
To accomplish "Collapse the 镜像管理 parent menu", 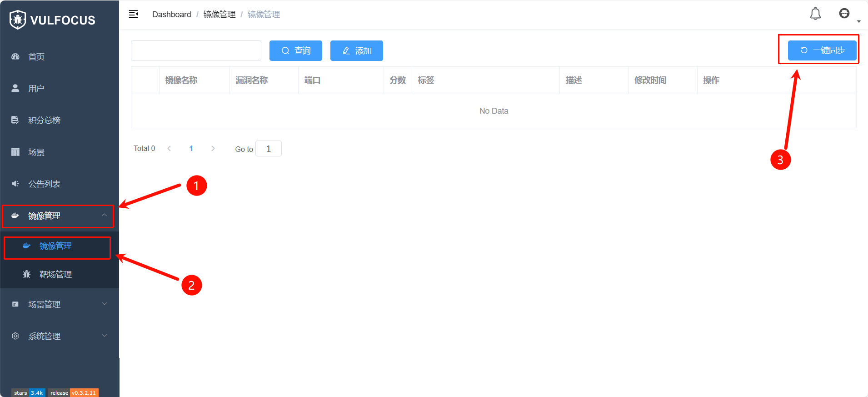I will click(x=104, y=216).
